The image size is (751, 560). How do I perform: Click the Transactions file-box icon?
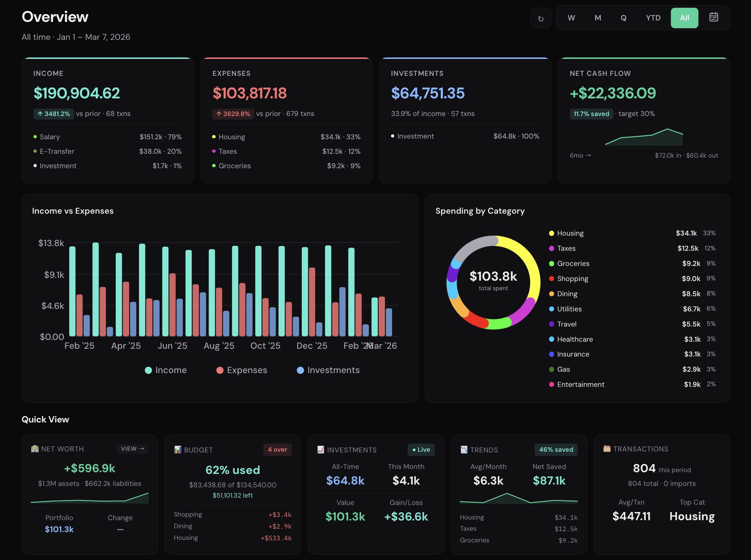(607, 449)
